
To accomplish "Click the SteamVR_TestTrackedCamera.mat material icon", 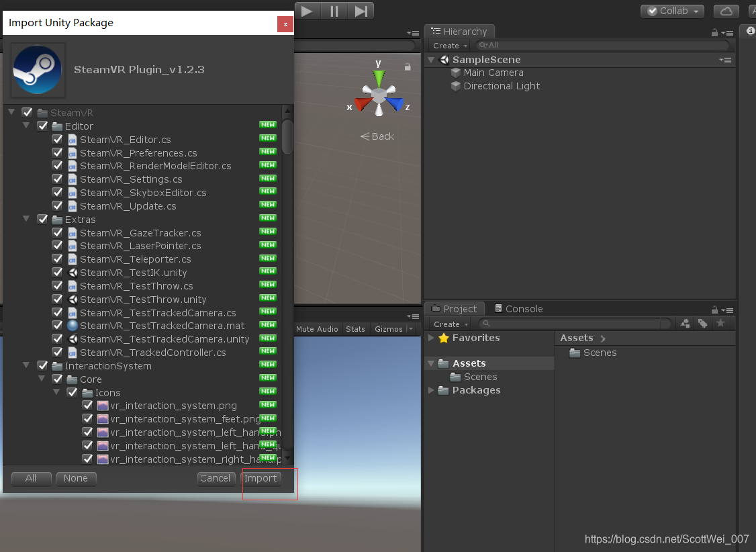I will pos(73,326).
